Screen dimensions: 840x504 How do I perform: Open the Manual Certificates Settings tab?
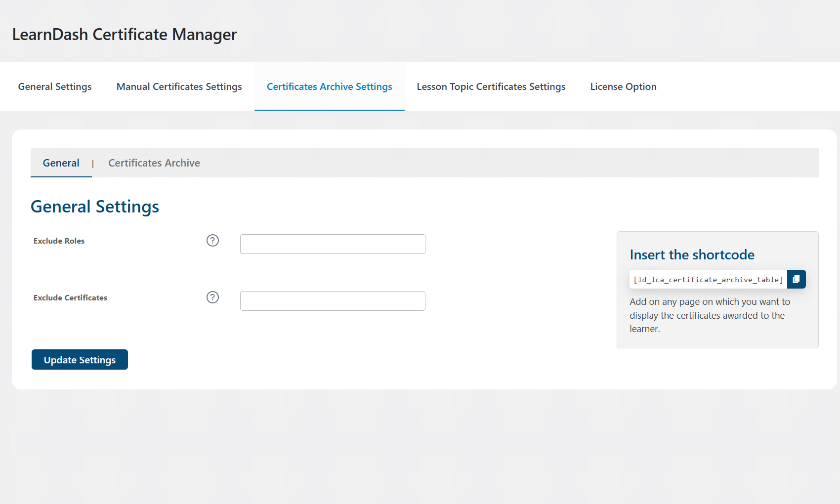click(x=179, y=86)
